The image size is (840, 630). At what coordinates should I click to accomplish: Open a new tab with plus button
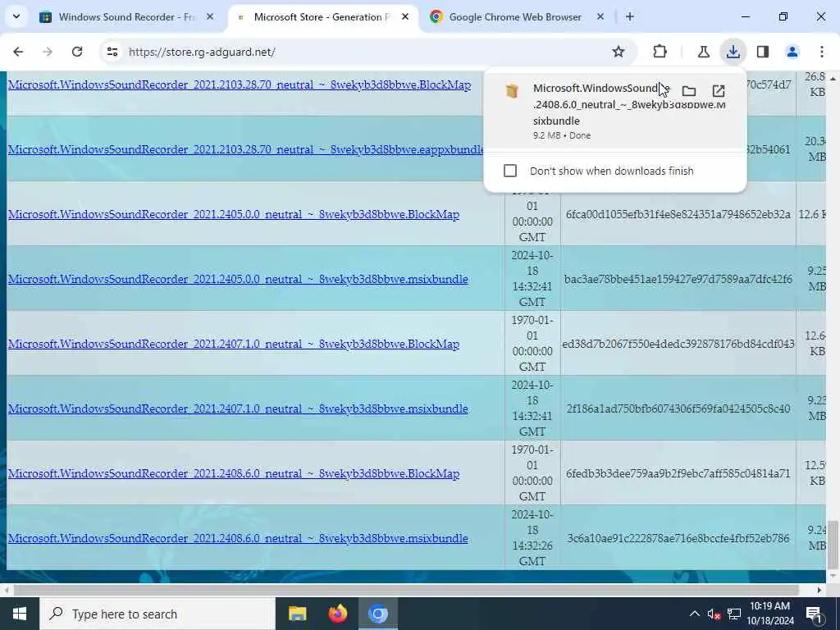tap(630, 17)
